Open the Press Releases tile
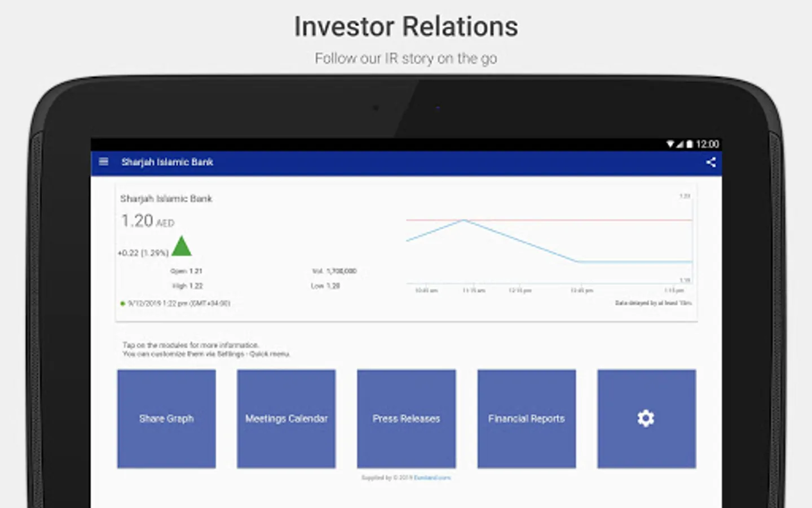The height and width of the screenshot is (508, 812). point(407,419)
